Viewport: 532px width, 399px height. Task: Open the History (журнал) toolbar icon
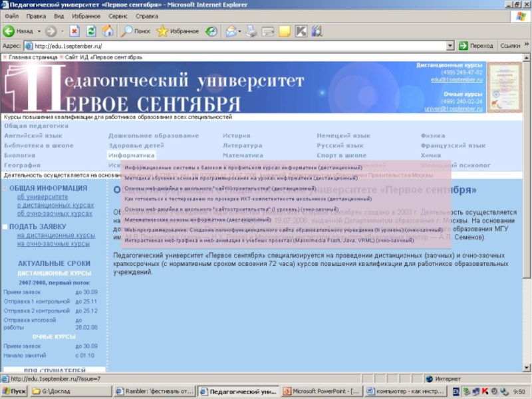211,31
